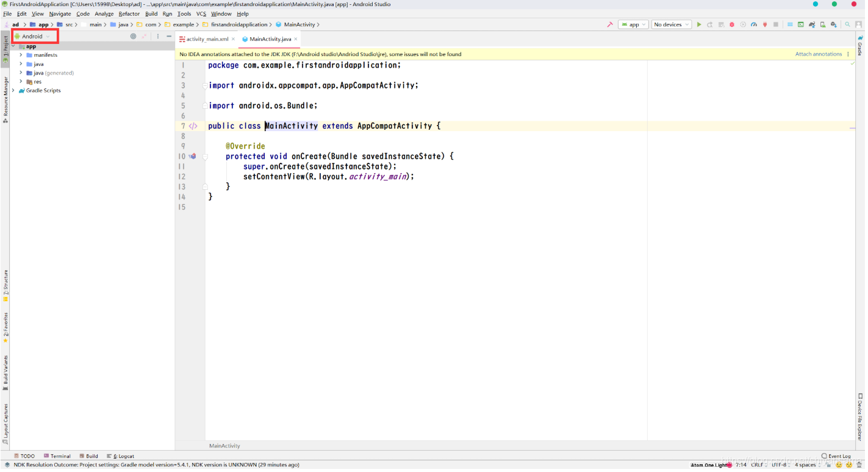The image size is (868, 472).
Task: Open Project panel options vertical dots
Action: (157, 37)
